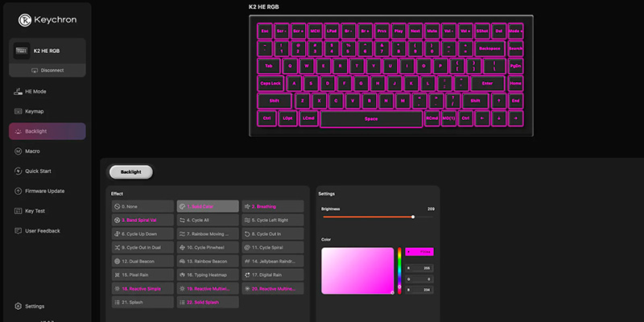Select the Backlight sidebar item
This screenshot has height=322, width=644.
(x=47, y=131)
